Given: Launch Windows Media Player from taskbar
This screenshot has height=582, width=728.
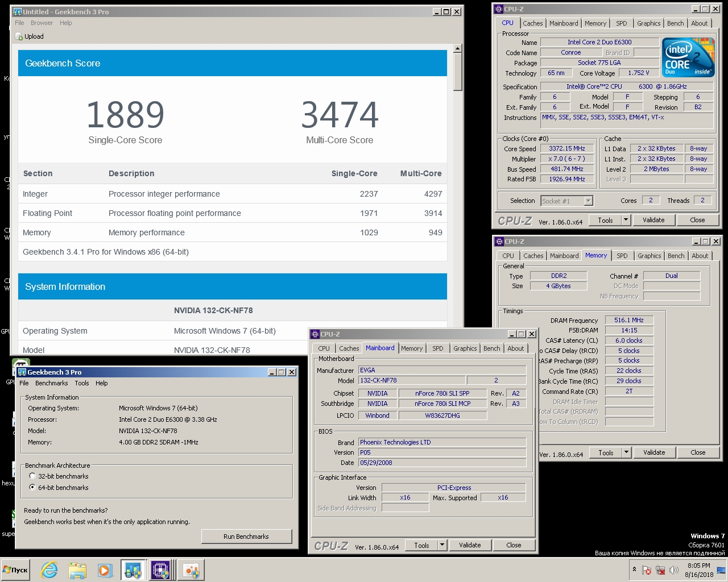Looking at the screenshot, I should pos(104,570).
